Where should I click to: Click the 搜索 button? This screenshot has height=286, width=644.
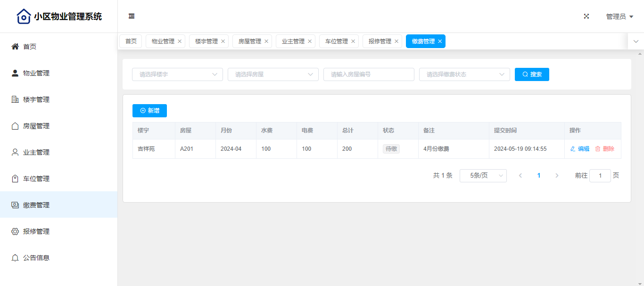(532, 74)
